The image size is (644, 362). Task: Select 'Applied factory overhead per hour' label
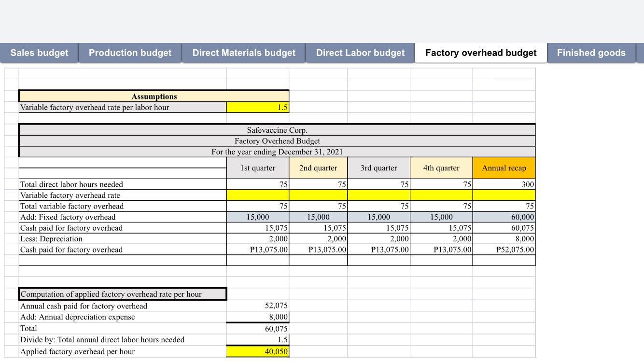(123, 351)
